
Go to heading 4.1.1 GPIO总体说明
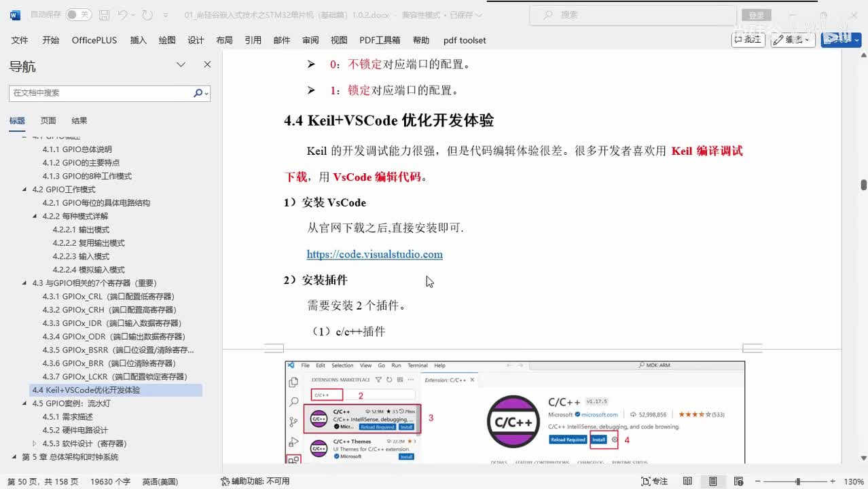click(77, 149)
